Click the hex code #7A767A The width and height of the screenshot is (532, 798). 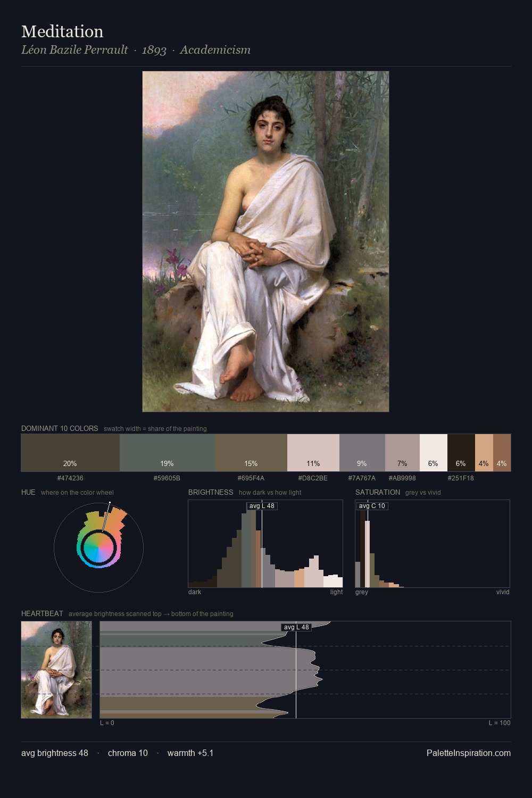[x=362, y=478]
